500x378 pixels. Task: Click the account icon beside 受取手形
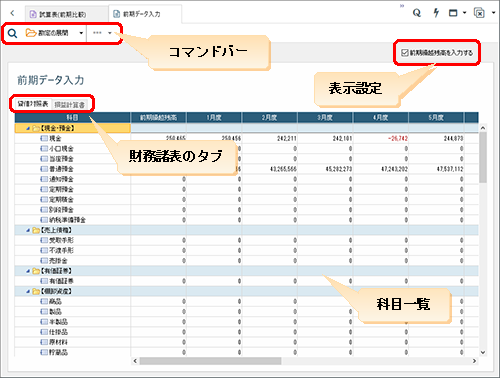(x=44, y=240)
